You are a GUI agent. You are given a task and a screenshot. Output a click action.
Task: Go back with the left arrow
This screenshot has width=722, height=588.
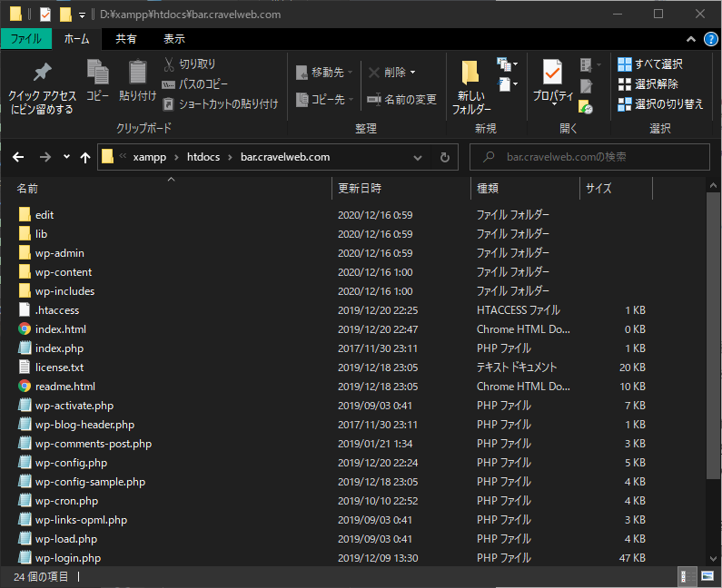click(18, 157)
